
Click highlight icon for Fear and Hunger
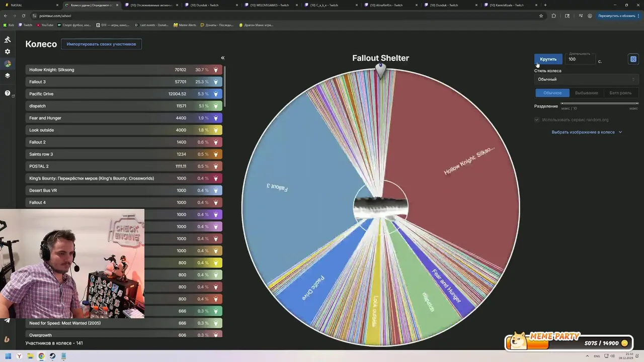coord(216,118)
